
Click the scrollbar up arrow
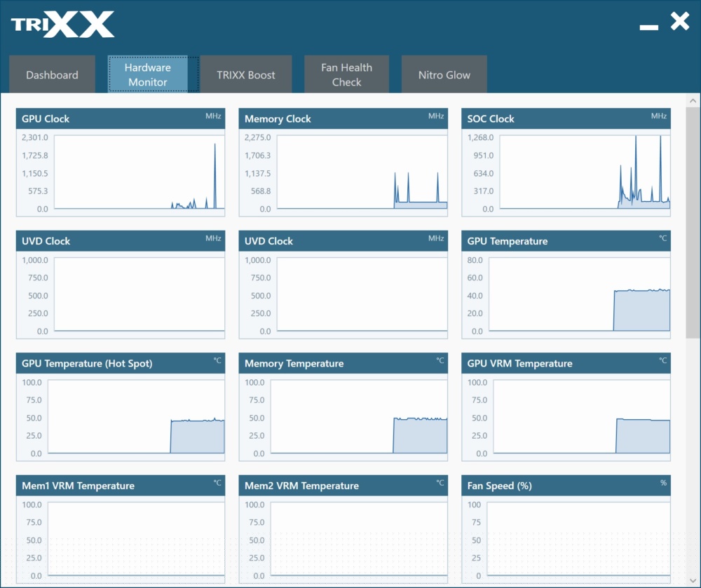coord(693,101)
